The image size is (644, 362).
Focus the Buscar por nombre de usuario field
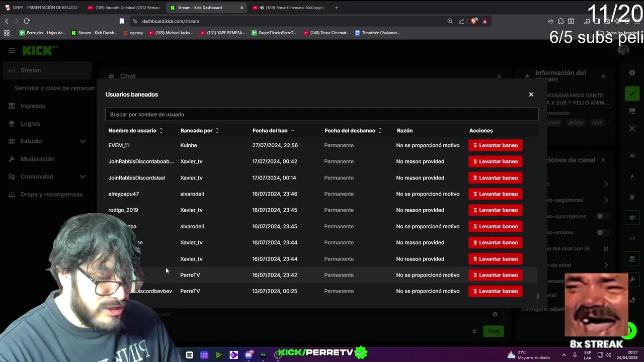click(x=321, y=114)
